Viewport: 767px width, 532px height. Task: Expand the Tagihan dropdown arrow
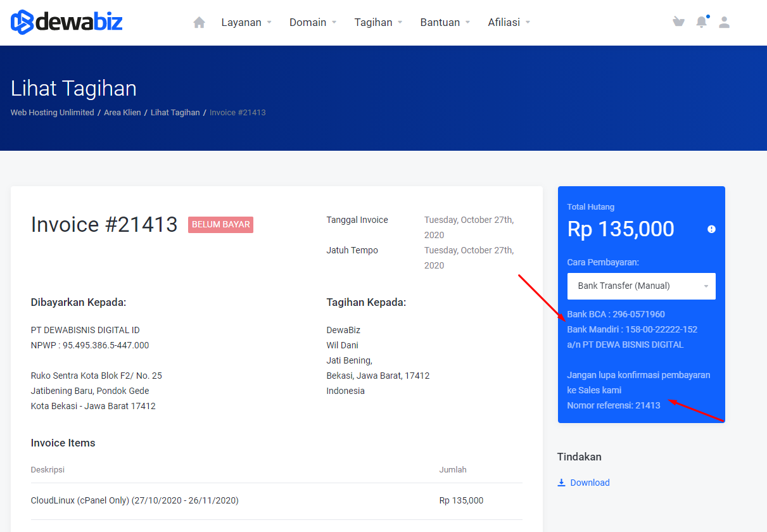[x=400, y=22]
